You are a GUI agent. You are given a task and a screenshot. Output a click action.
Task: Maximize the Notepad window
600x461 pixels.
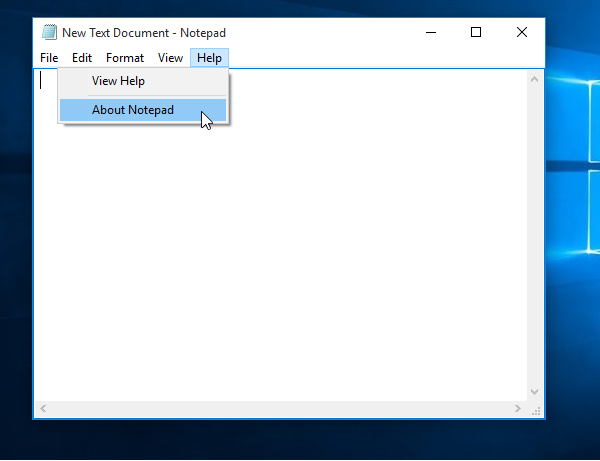tap(476, 33)
